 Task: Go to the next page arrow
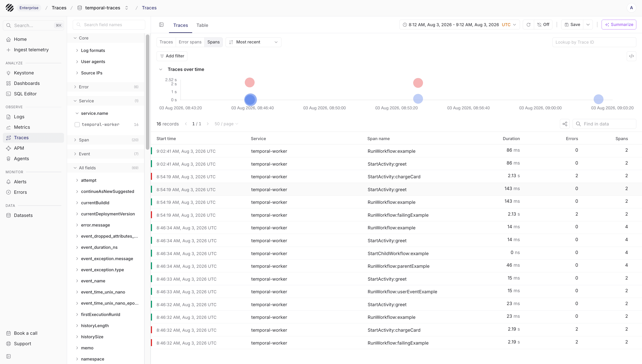(208, 124)
